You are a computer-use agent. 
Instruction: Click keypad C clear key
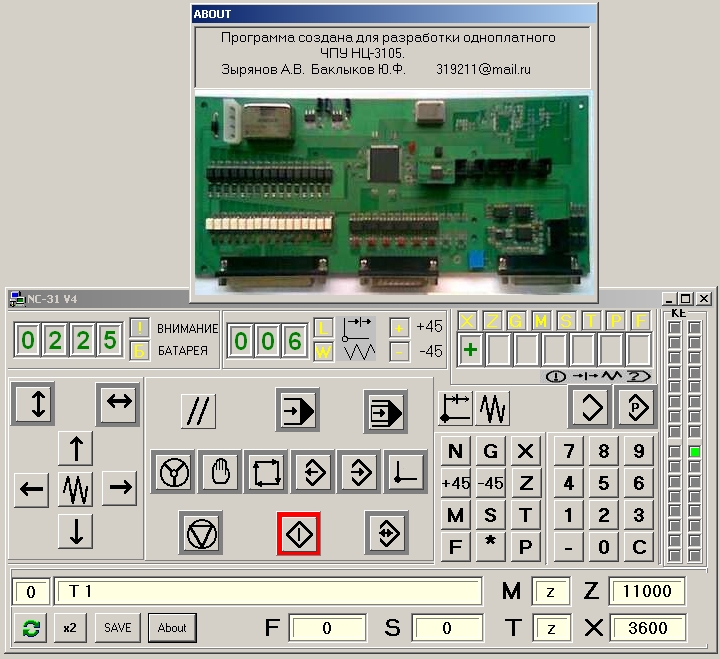639,546
